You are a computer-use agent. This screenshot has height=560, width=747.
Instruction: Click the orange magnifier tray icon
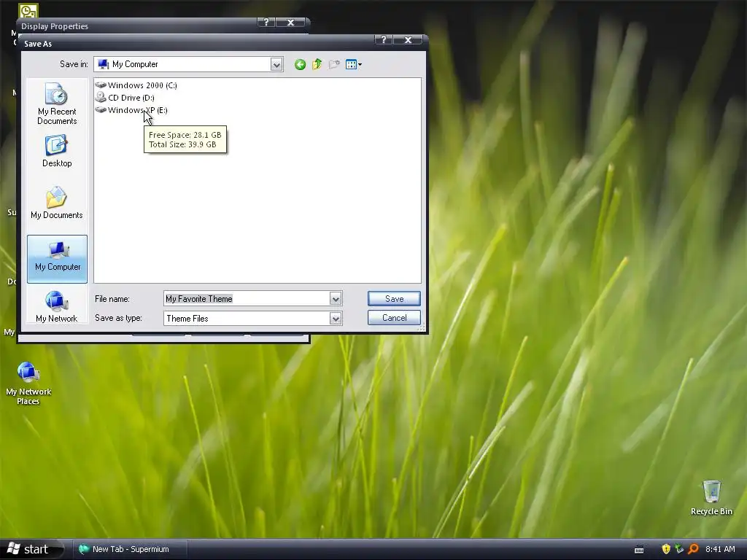click(693, 549)
